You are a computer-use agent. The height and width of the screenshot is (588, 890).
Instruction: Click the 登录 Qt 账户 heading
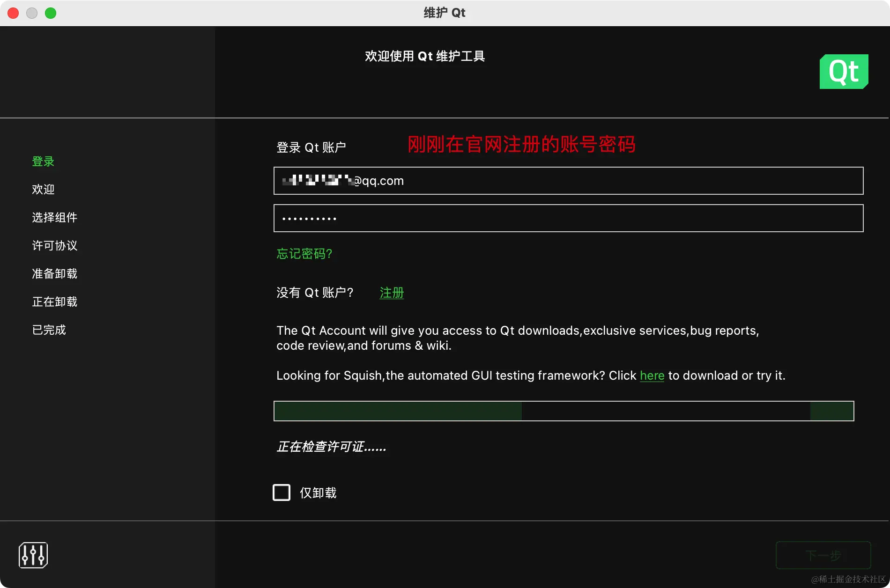311,147
